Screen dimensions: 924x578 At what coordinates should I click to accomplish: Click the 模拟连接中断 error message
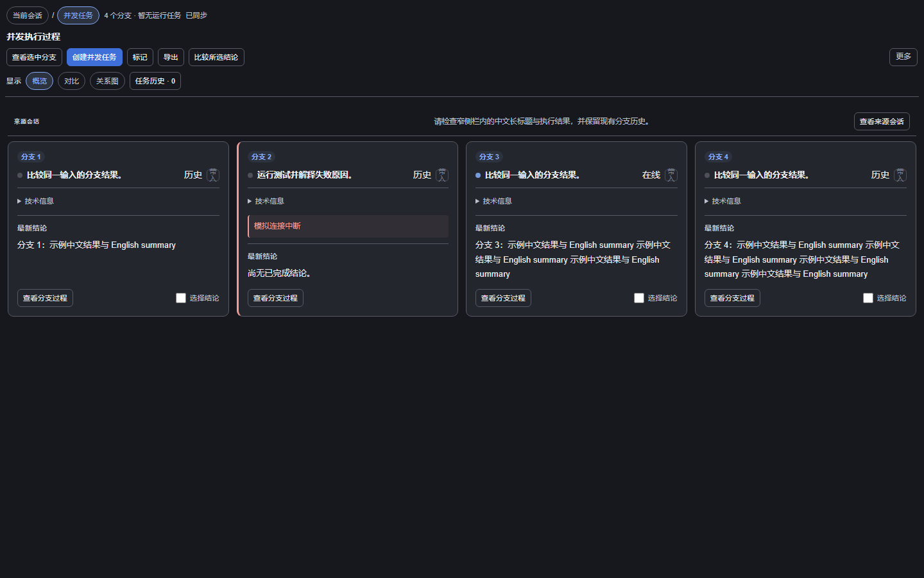click(348, 226)
